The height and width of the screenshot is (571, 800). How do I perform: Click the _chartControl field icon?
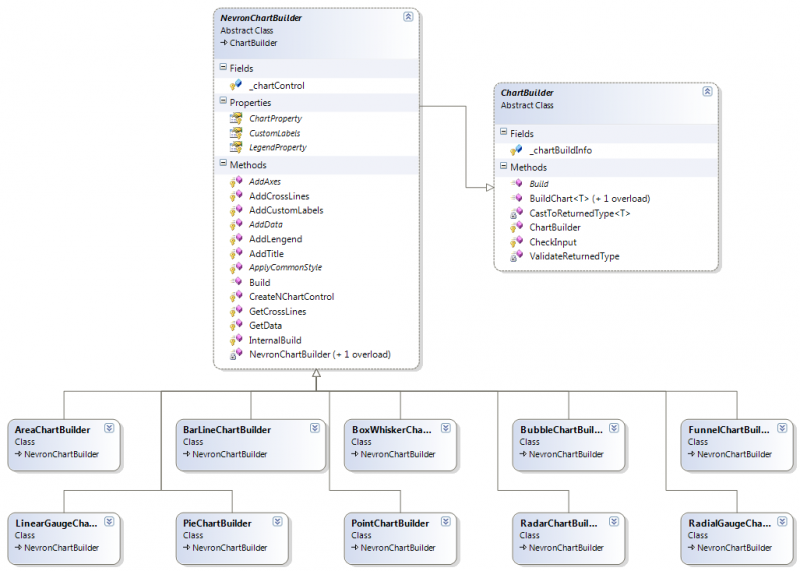(x=236, y=86)
